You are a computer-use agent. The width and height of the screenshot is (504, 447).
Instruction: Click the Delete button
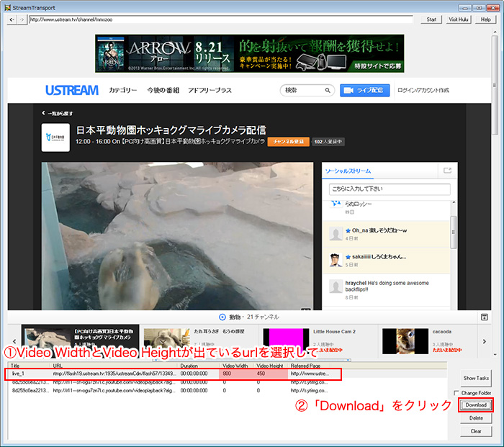[x=476, y=418]
